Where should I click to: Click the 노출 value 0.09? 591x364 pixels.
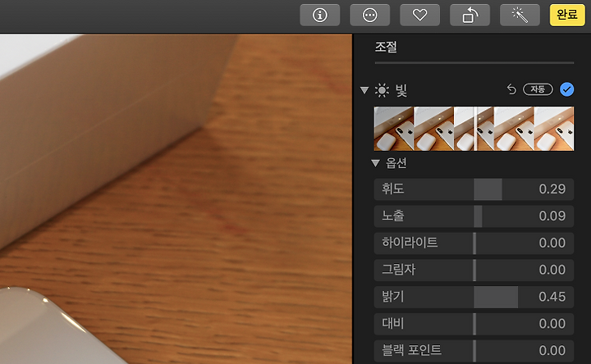click(x=552, y=216)
